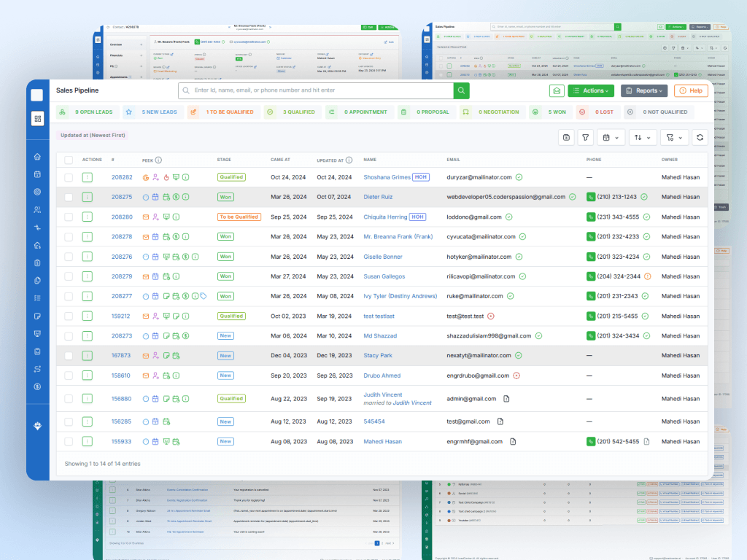Open Ivy Tyler (Destiny Andrews) link

tap(400, 296)
